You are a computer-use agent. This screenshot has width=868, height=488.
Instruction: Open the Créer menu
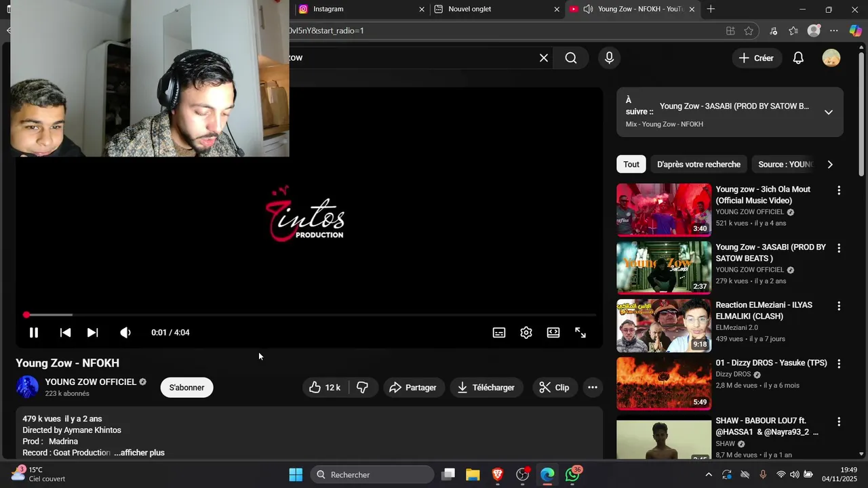coord(757,58)
